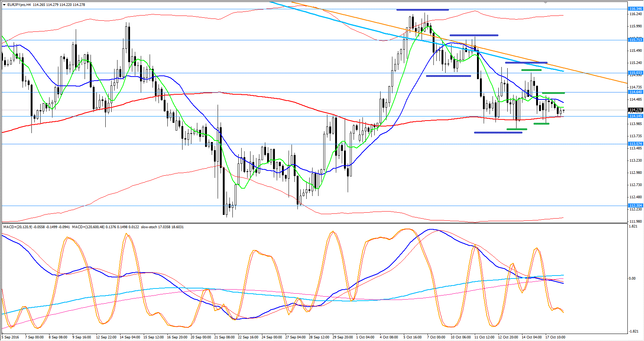Click the MACD+(120,600,48) indicator label
The image size is (644, 341).
click(x=88, y=227)
